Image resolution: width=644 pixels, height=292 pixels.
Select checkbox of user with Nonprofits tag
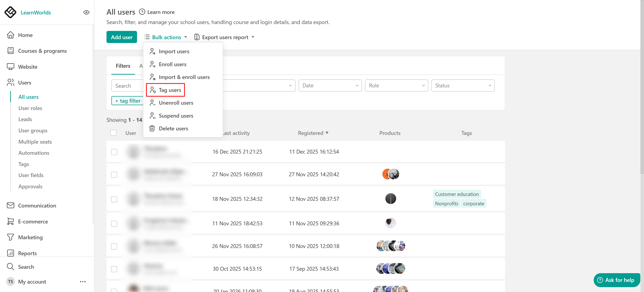pos(114,199)
